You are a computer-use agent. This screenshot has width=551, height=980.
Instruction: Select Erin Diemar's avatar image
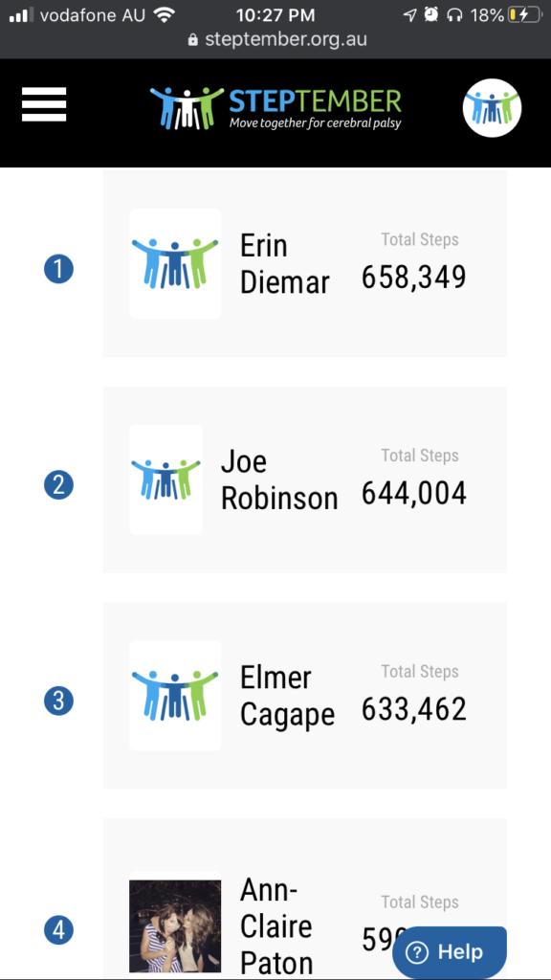[175, 264]
